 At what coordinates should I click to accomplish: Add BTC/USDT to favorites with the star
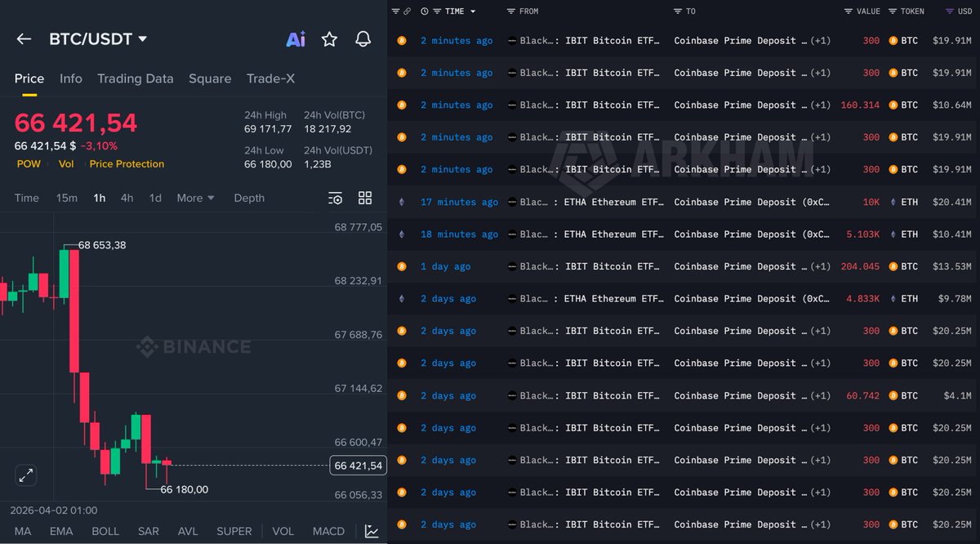click(x=329, y=39)
